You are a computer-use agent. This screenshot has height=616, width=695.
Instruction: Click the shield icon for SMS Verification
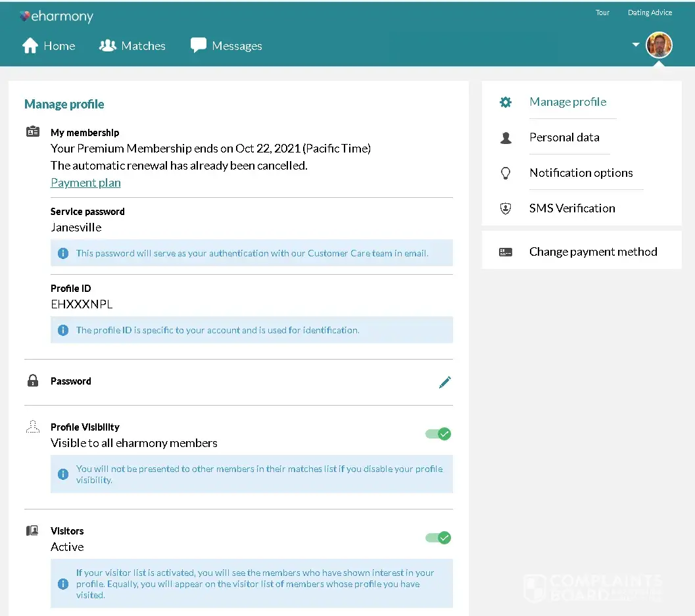click(x=505, y=208)
